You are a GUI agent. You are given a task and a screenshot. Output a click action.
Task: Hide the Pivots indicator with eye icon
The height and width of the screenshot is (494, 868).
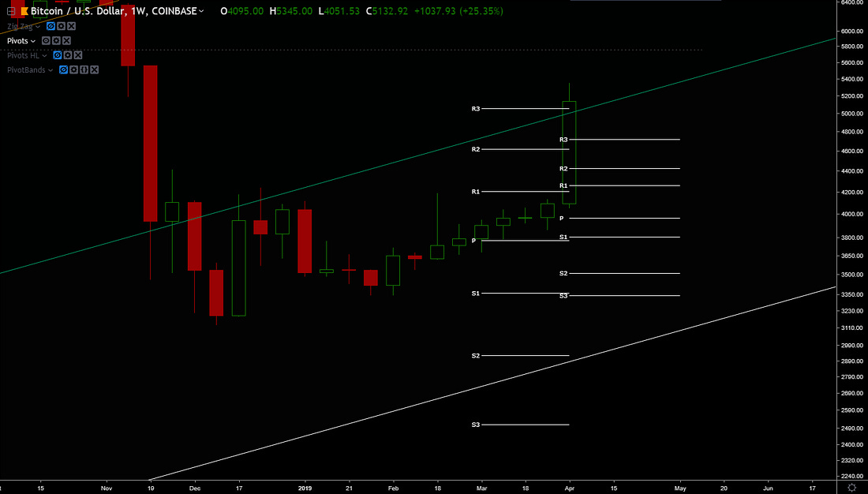46,40
